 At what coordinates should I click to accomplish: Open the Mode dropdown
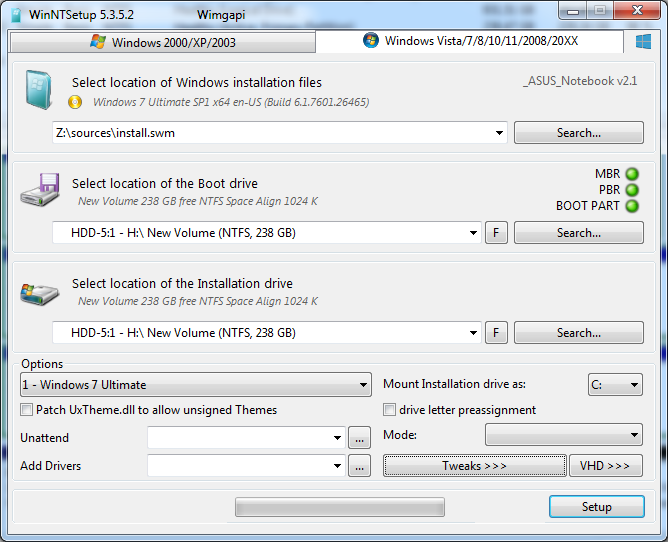564,435
